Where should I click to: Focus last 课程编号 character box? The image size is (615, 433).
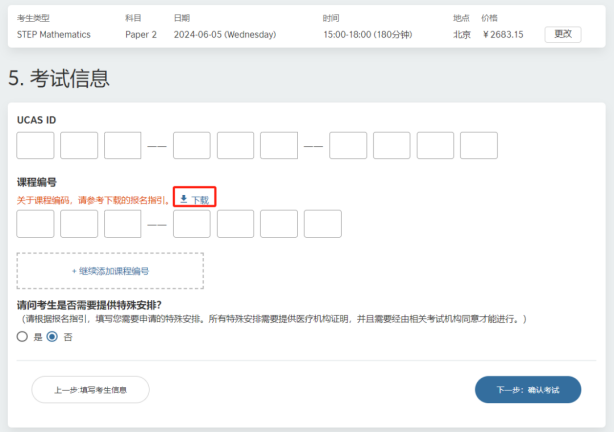tap(323, 224)
